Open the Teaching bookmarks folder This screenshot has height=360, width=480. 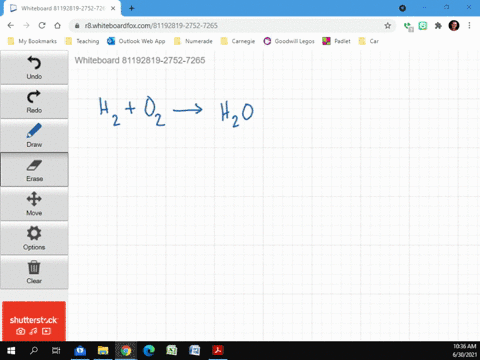click(x=83, y=41)
